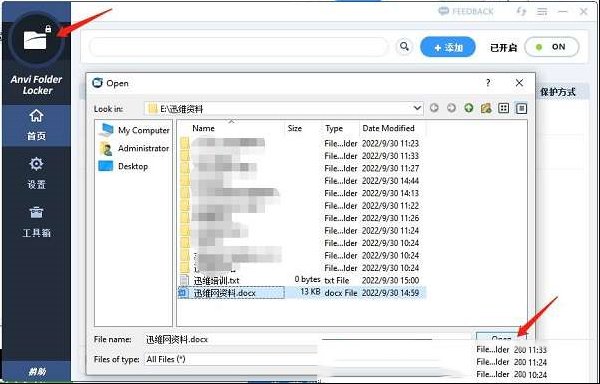Click the txt file icon of 迅维培训.txt
Screen dimensions: 600x384
coord(184,281)
